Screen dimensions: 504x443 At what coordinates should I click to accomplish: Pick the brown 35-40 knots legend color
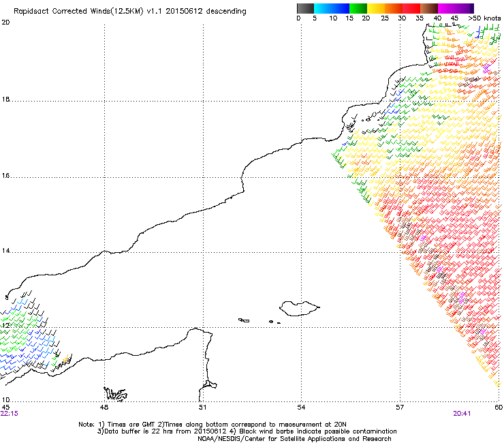point(429,8)
